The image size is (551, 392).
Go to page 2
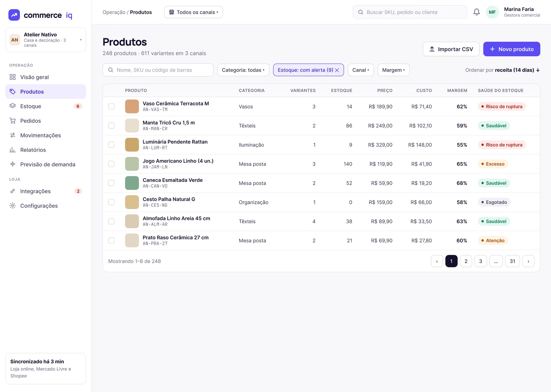point(466,261)
